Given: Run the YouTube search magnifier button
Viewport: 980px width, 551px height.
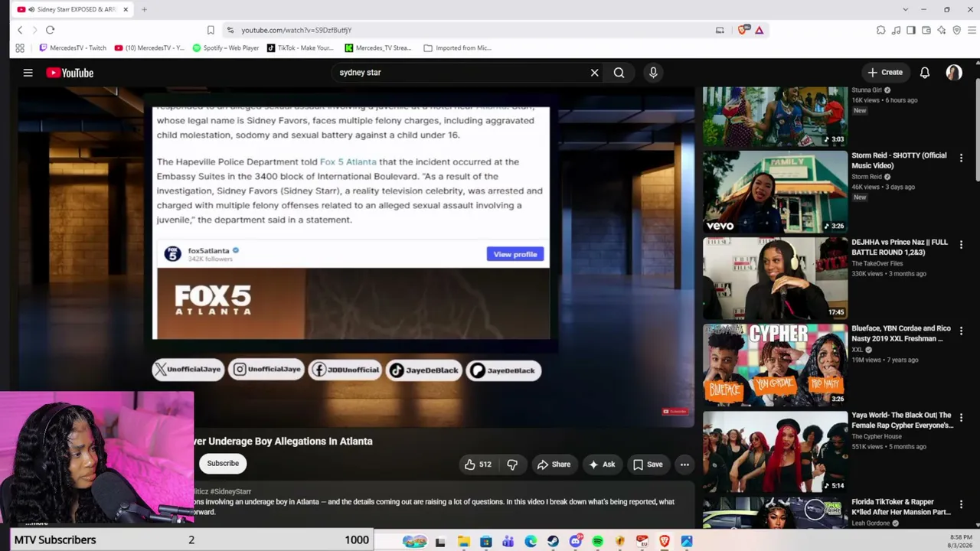Looking at the screenshot, I should point(619,73).
